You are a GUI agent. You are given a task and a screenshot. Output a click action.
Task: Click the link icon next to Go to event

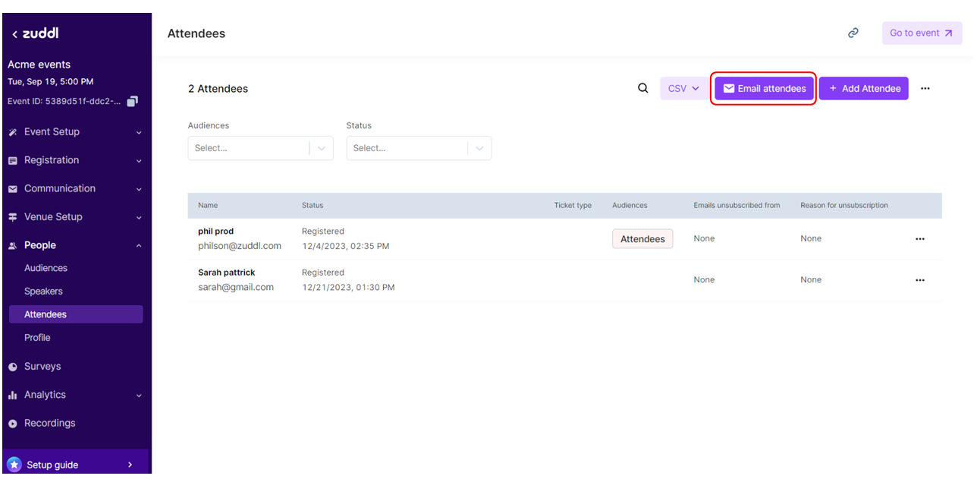853,33
